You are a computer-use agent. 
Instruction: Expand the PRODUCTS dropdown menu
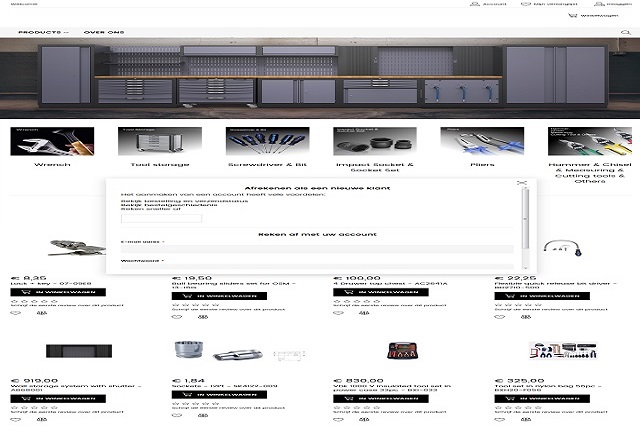click(x=43, y=32)
